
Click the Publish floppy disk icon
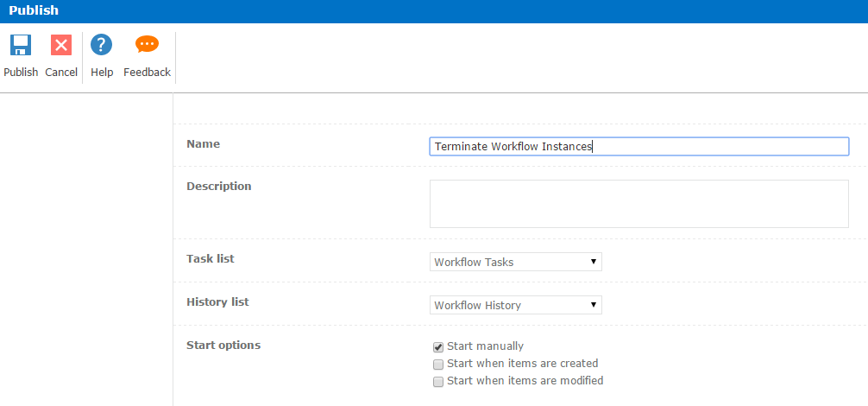(21, 46)
